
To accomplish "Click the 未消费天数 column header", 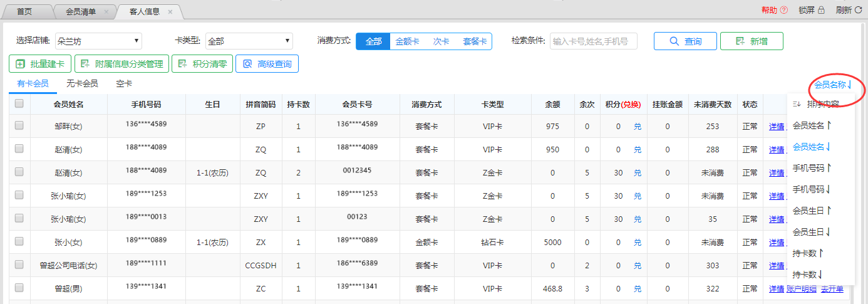I will click(x=713, y=104).
